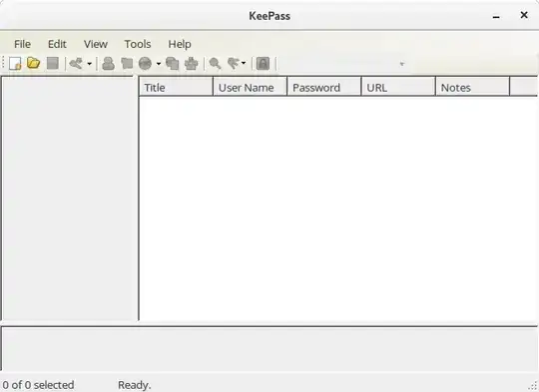Click the '0 of 0 selected' status text
Screen dimensions: 539x392
[x=38, y=385]
